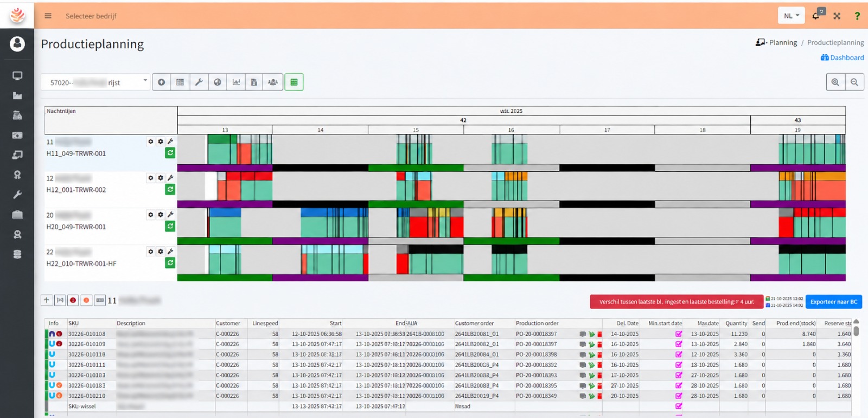
Task: Open gear settings for line H22_010-TRWR-001-HF
Action: (x=161, y=252)
